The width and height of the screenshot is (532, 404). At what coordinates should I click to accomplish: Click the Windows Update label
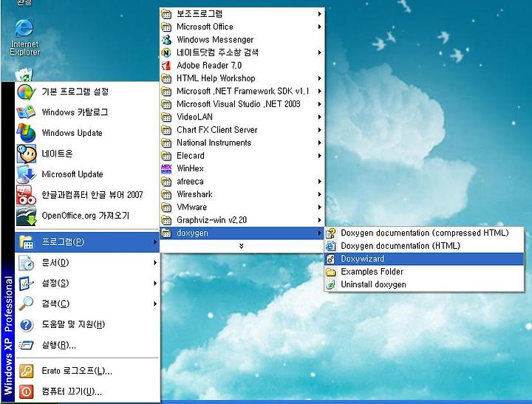(x=72, y=133)
